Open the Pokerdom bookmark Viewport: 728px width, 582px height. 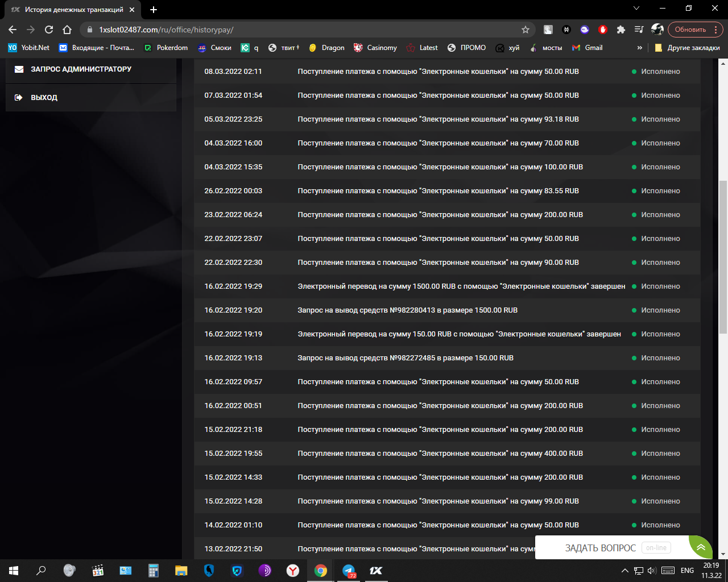click(x=166, y=48)
